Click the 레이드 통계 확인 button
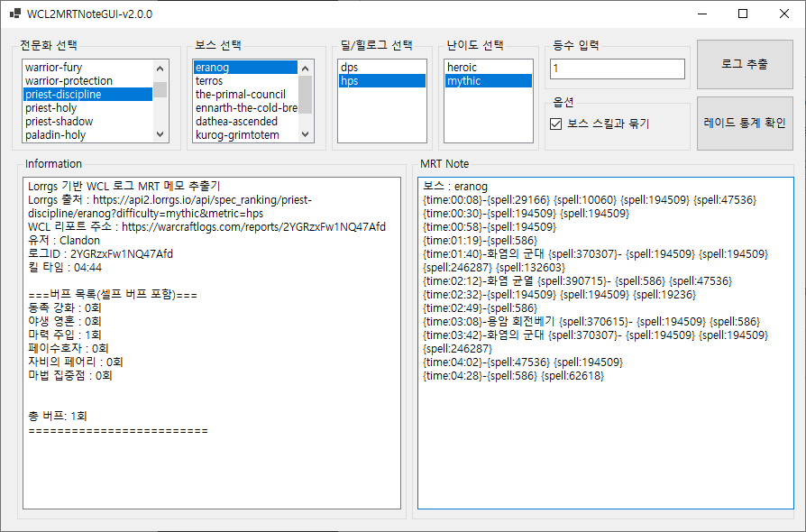This screenshot has height=532, width=806. (x=745, y=124)
